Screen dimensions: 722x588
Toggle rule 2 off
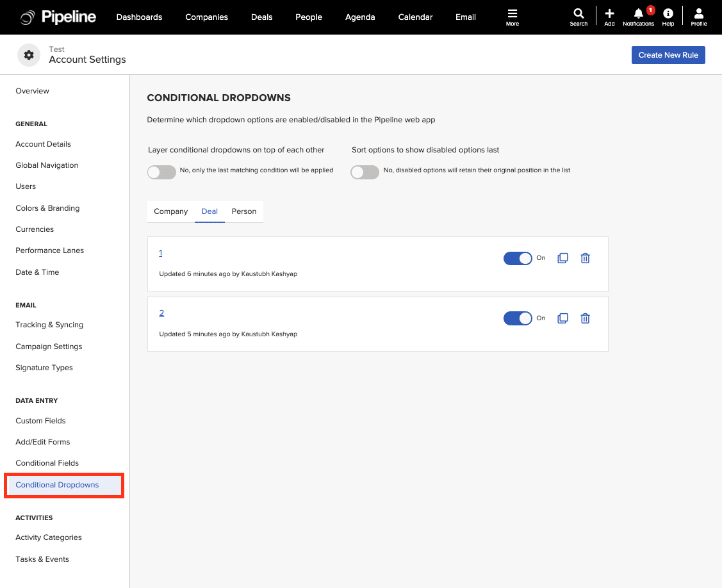click(x=518, y=318)
